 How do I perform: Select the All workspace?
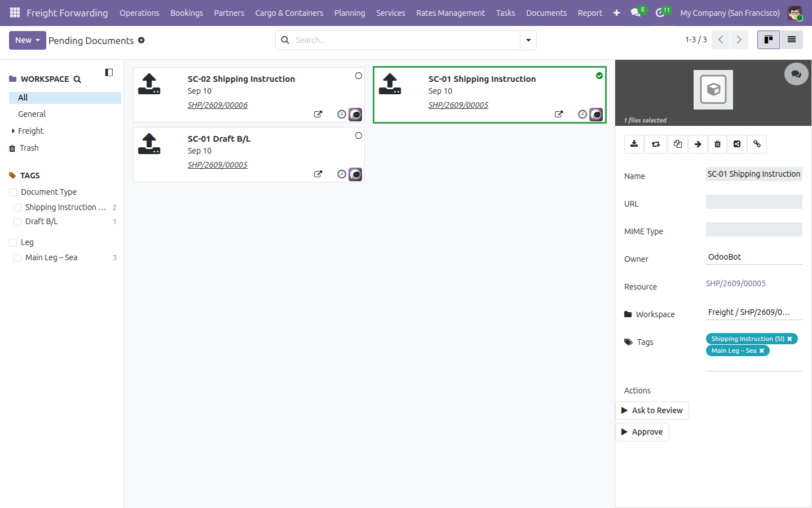65,98
